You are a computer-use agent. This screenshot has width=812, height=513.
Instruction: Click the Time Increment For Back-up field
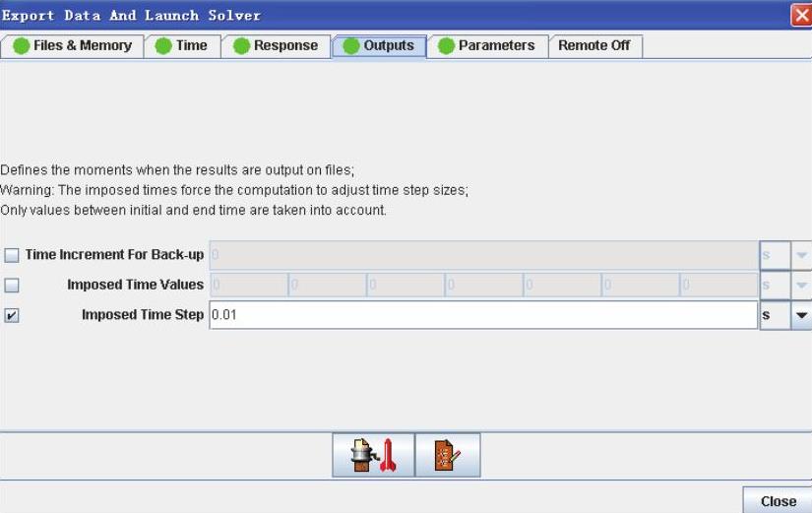coord(482,256)
